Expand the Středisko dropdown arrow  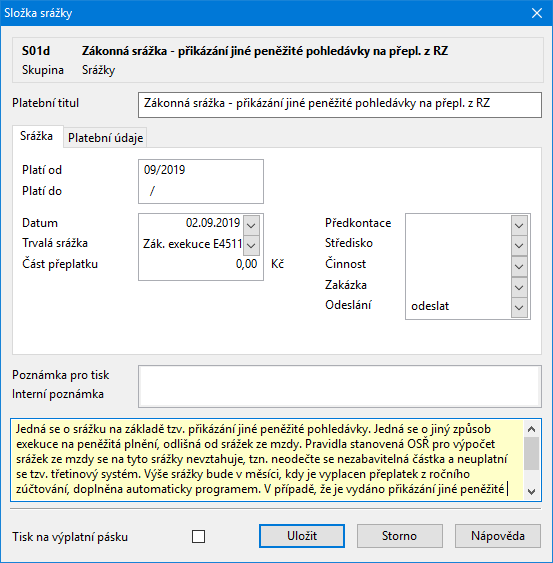pos(519,245)
